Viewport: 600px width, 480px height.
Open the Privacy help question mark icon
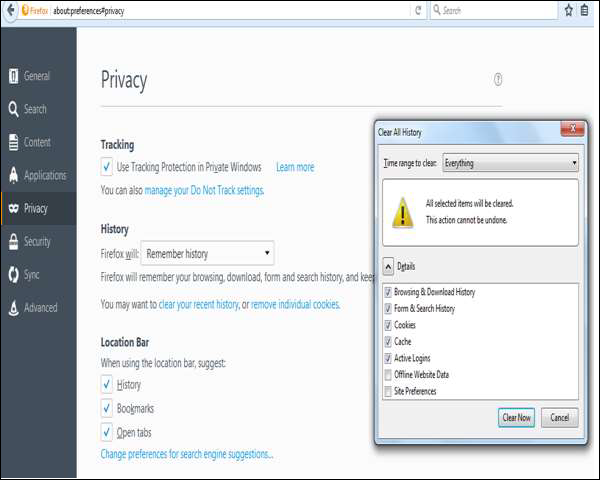pos(498,80)
